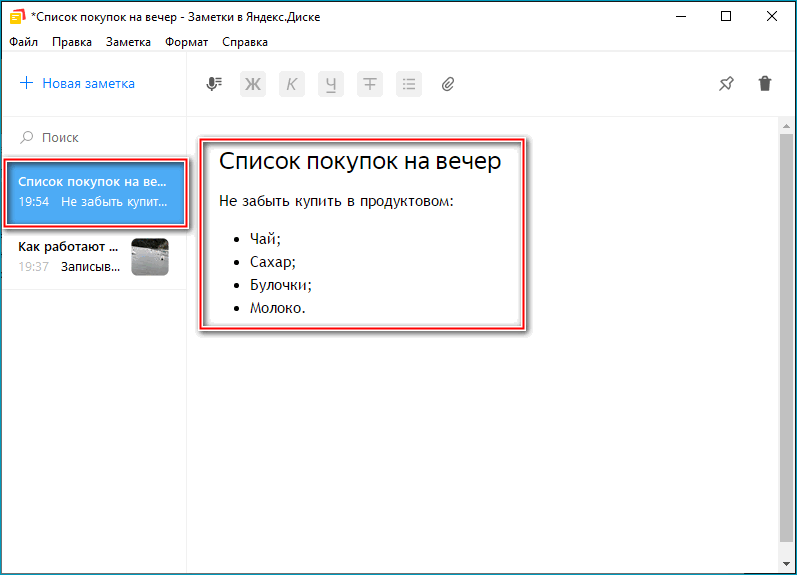Click list item Булочки;

pyautogui.click(x=281, y=285)
